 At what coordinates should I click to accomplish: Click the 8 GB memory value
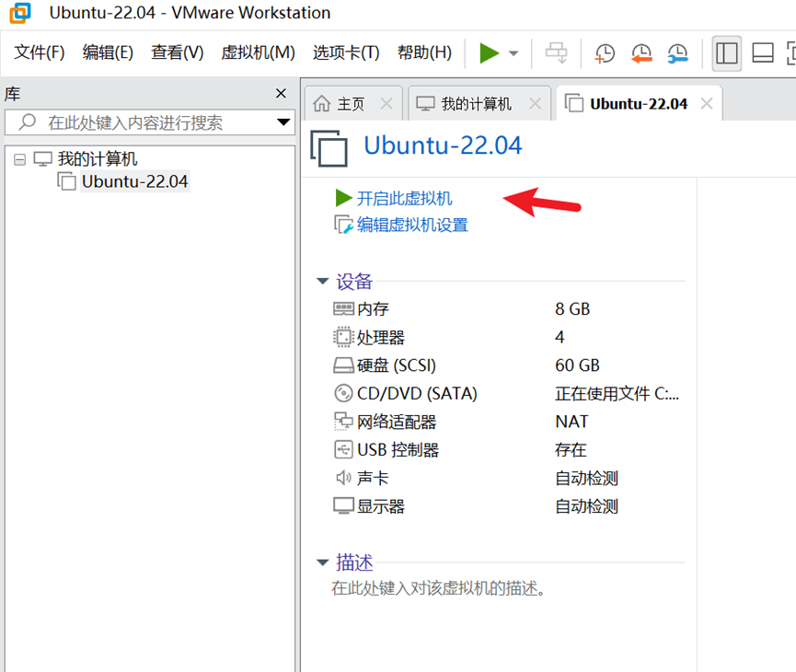(572, 308)
